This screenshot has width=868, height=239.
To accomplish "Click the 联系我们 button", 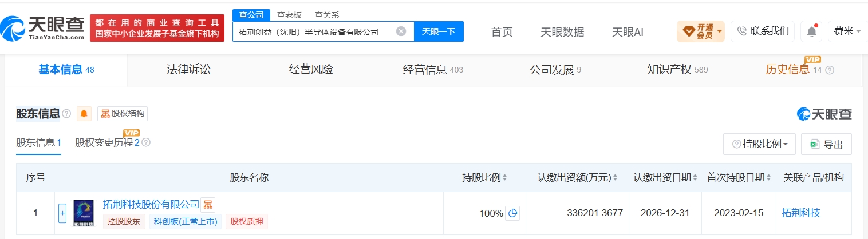I will click(763, 31).
